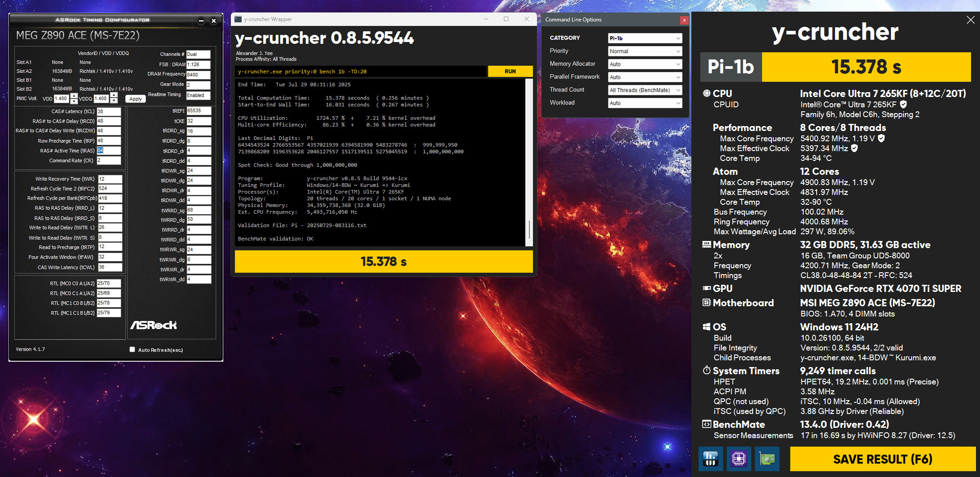Minimize the ASRock Timing Configurator
Viewport: 980px width, 477px height.
pyautogui.click(x=201, y=21)
